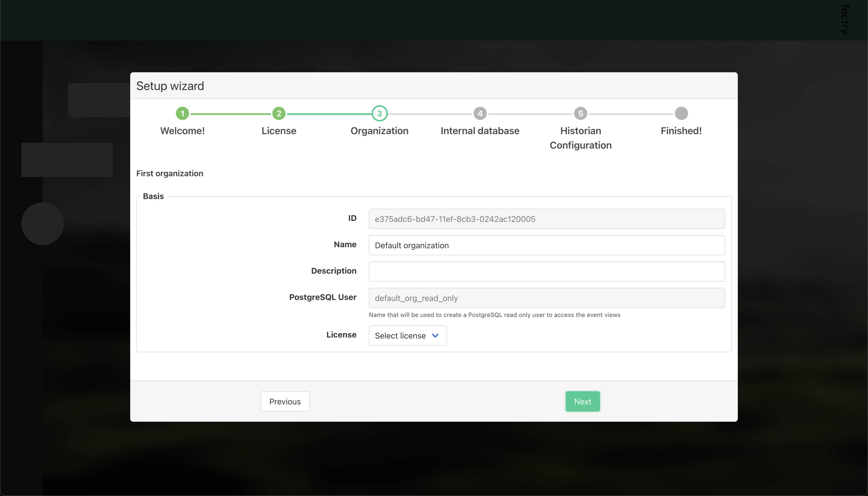Click step 2 License circle
Image resolution: width=868 pixels, height=496 pixels.
coord(279,113)
